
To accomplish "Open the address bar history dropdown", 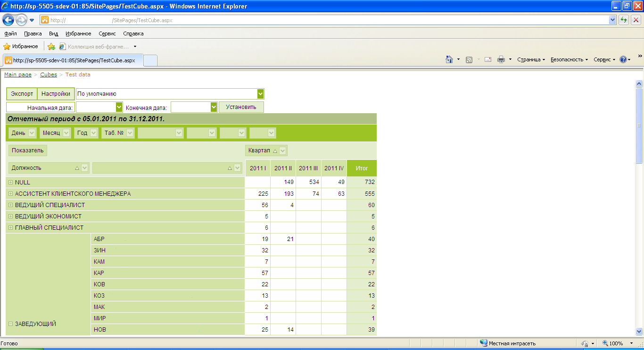I will 612,20.
